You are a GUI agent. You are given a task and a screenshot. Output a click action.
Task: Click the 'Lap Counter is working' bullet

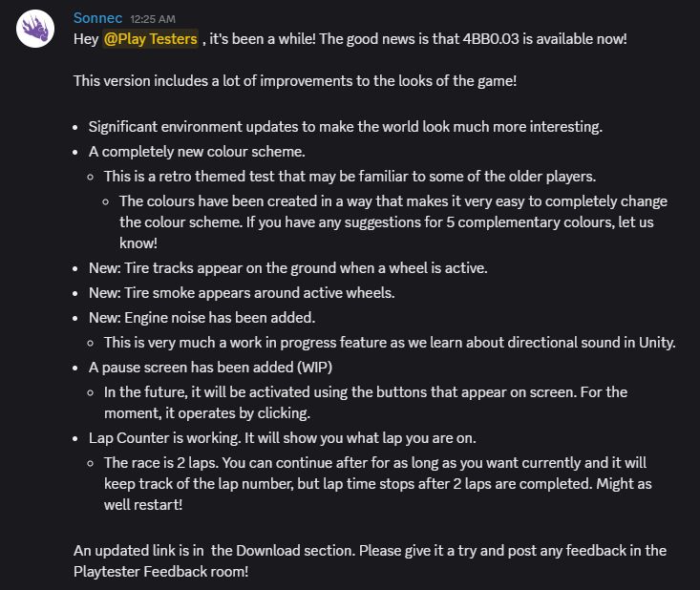coord(282,438)
